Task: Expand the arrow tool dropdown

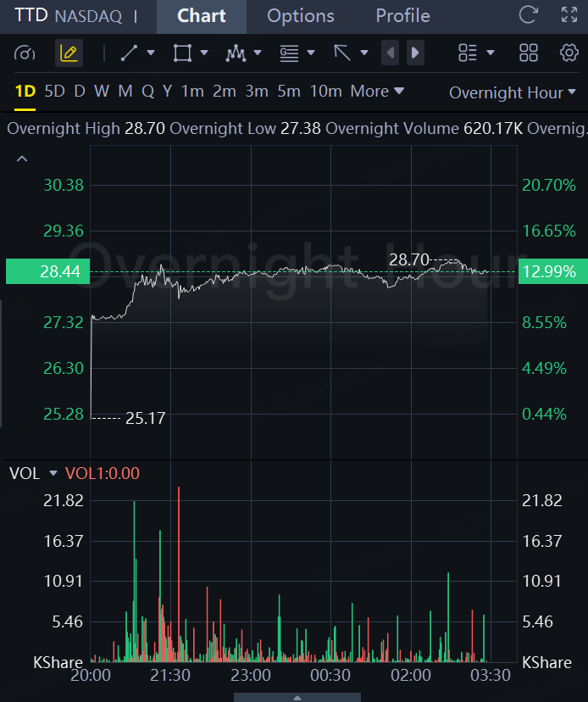Action: tap(364, 53)
